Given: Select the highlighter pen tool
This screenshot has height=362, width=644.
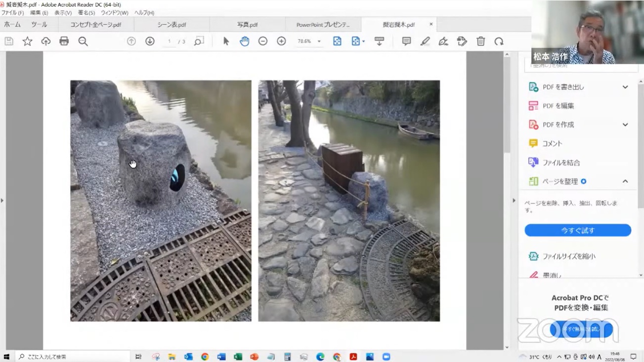Looking at the screenshot, I should click(425, 41).
